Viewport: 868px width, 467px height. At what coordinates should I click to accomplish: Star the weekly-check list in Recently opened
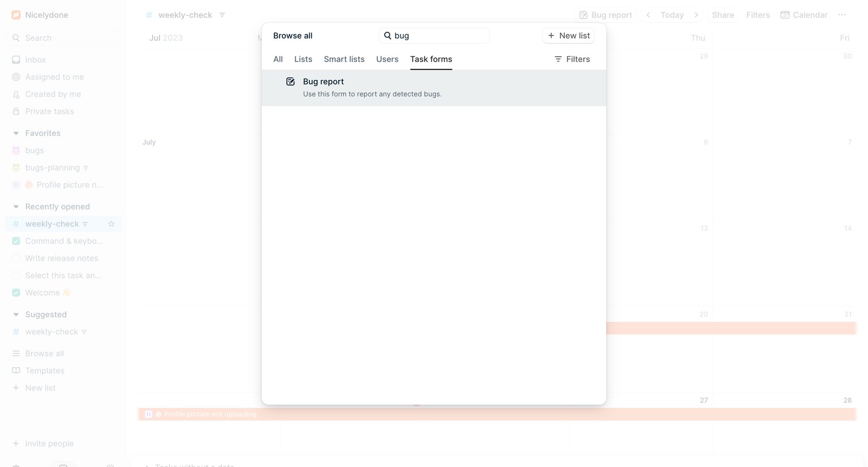pos(111,224)
